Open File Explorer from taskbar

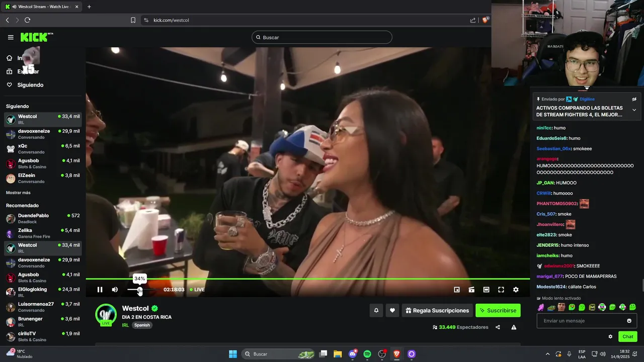pos(338,354)
